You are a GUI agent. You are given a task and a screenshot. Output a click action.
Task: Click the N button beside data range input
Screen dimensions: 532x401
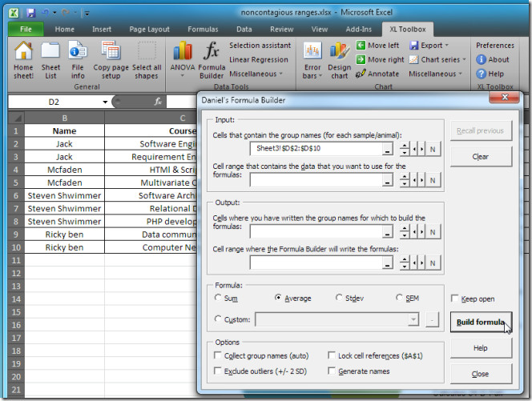(x=433, y=180)
